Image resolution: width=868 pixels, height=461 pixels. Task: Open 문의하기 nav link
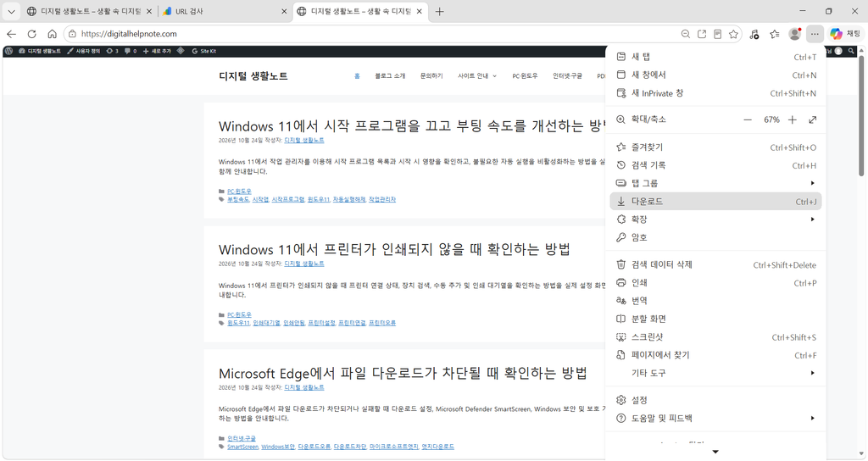coord(431,75)
